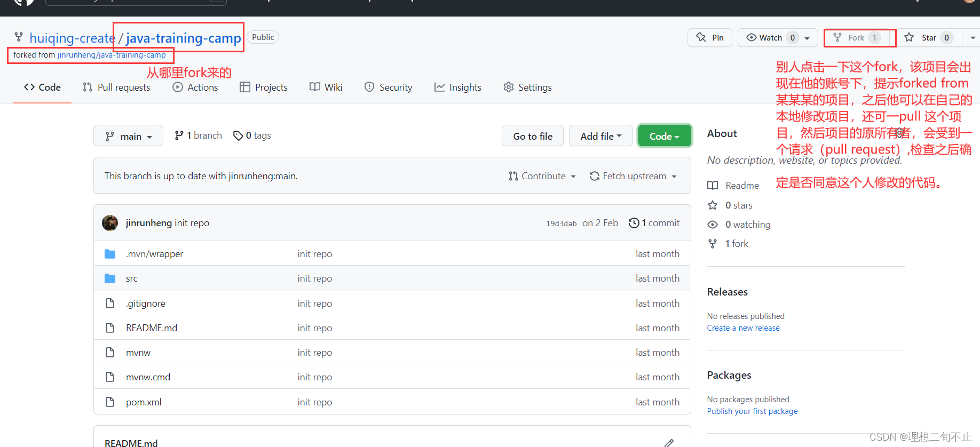This screenshot has width=980, height=447.
Task: Star this repository
Action: (929, 37)
